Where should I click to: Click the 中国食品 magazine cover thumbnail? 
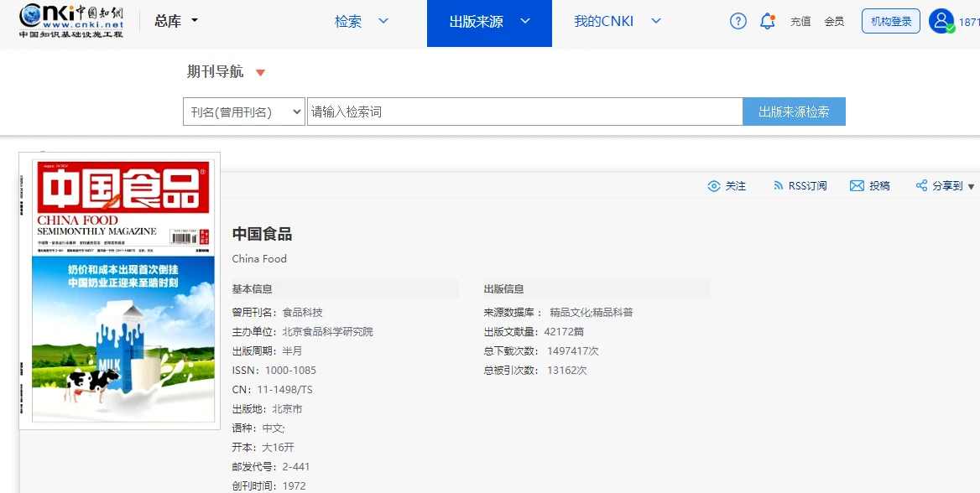[x=119, y=291]
